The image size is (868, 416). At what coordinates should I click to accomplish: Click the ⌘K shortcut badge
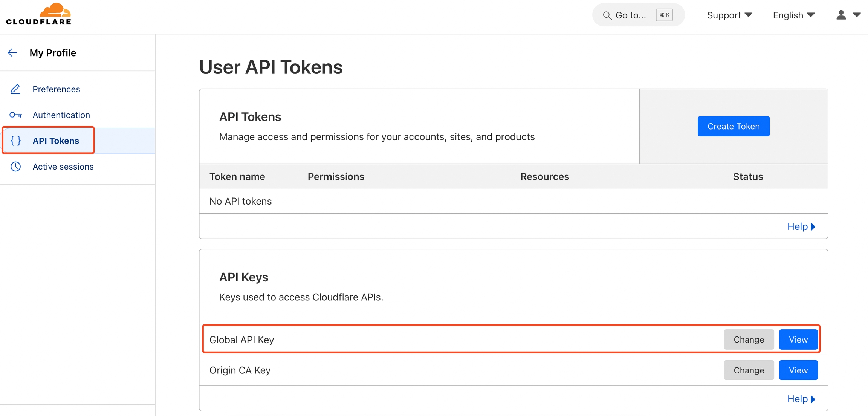(664, 15)
